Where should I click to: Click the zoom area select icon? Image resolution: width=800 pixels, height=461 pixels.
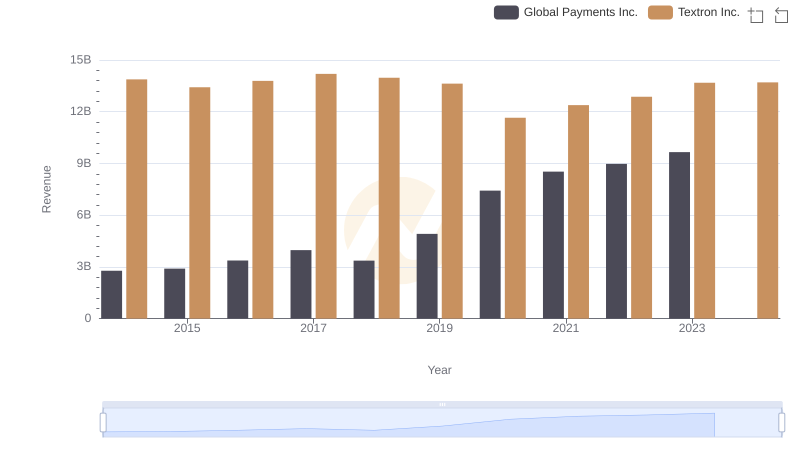pos(756,15)
